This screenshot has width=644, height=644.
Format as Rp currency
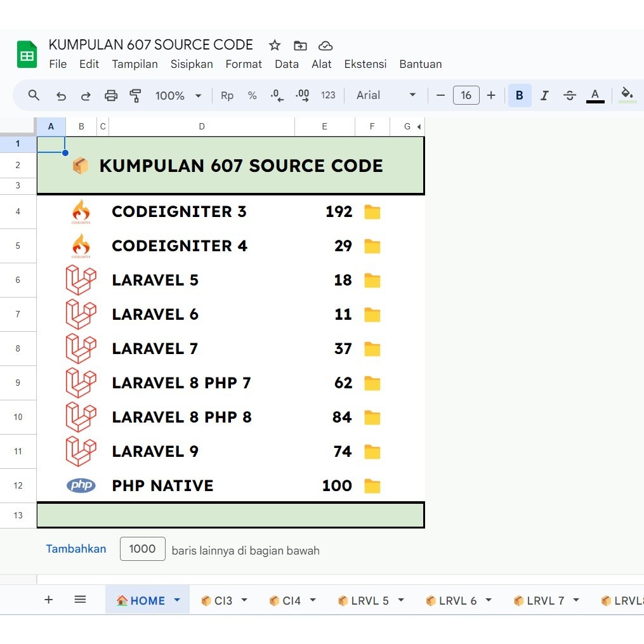(227, 95)
